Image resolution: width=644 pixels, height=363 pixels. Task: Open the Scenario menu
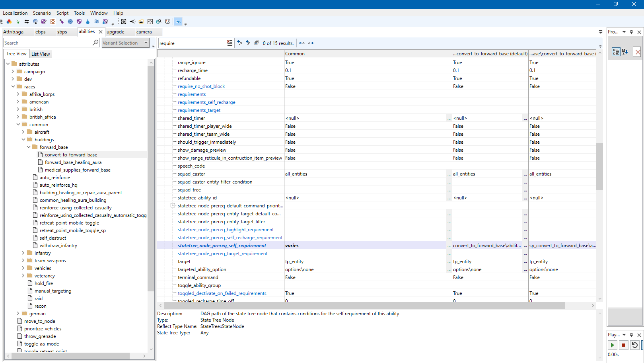(42, 13)
